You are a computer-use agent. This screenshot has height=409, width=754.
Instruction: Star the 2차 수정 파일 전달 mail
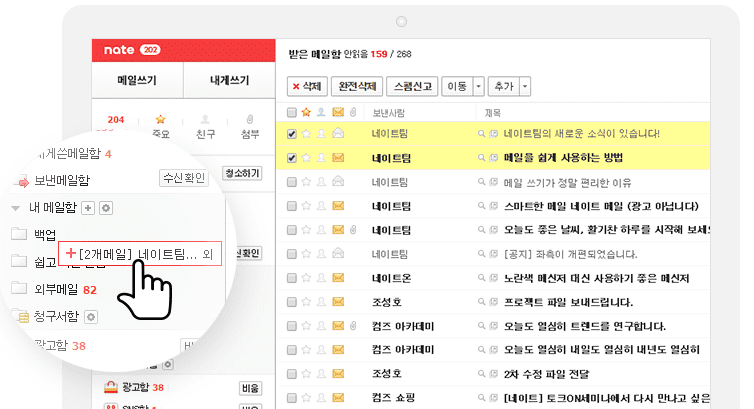pos(306,373)
